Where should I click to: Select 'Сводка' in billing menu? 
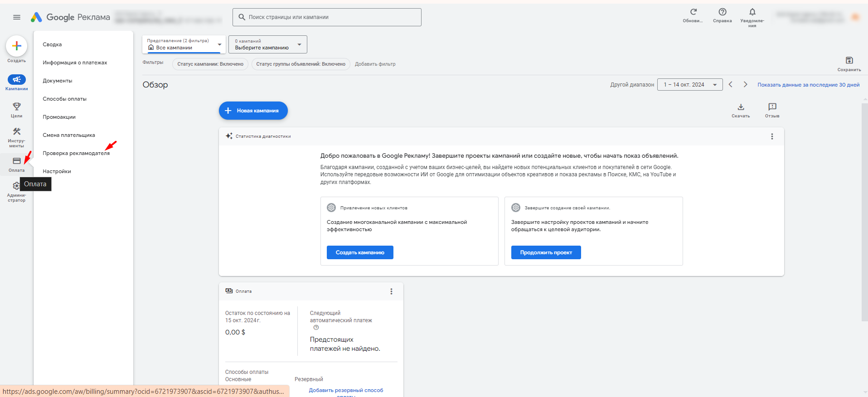pos(52,44)
